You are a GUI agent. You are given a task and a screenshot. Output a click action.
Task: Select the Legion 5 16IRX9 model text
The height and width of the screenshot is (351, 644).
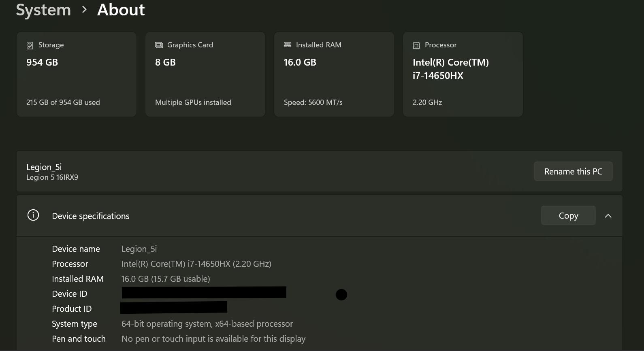pyautogui.click(x=52, y=177)
